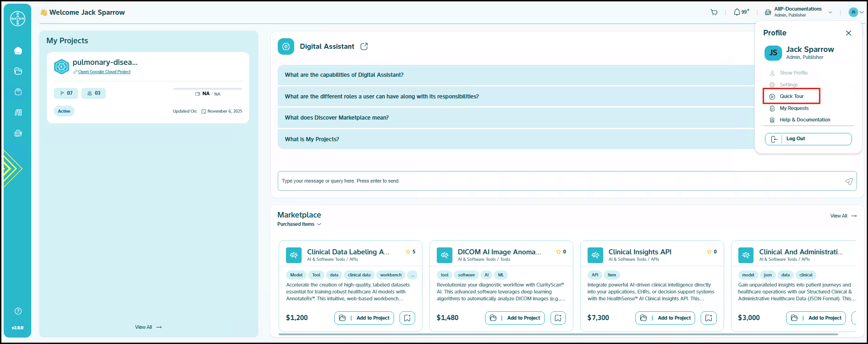The image size is (868, 344).
Task: Add DICOM AI Image to project
Action: point(515,318)
